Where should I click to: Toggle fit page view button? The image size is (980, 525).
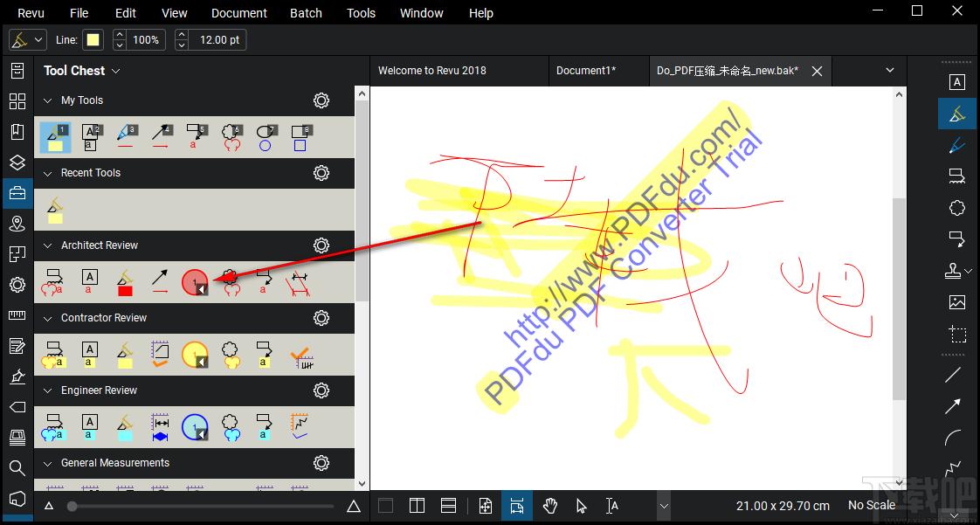(486, 507)
